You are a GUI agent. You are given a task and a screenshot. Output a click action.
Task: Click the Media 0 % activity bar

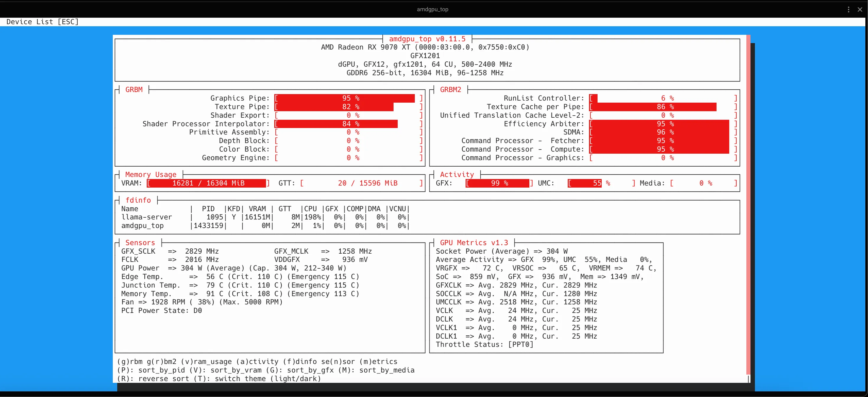704,183
